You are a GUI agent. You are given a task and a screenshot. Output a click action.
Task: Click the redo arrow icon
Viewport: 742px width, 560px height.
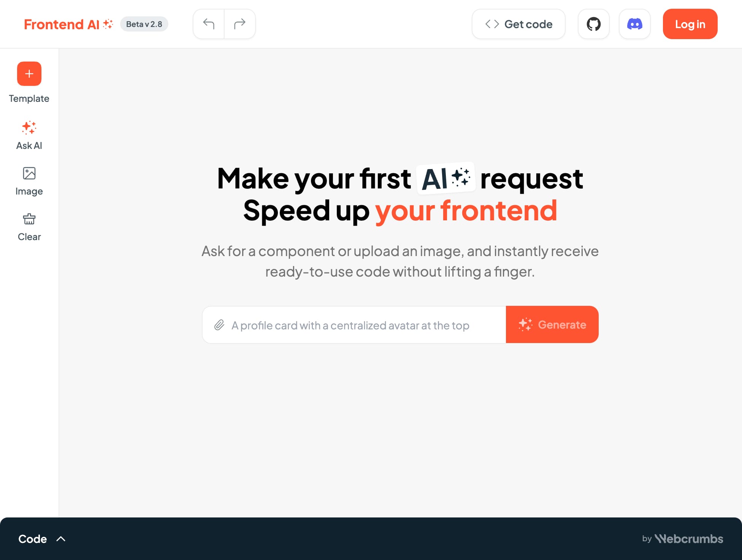click(239, 24)
